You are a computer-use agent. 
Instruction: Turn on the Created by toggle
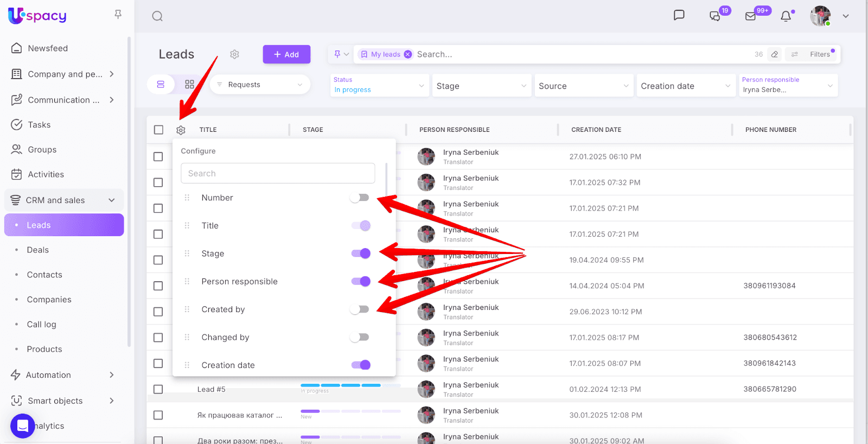[360, 309]
